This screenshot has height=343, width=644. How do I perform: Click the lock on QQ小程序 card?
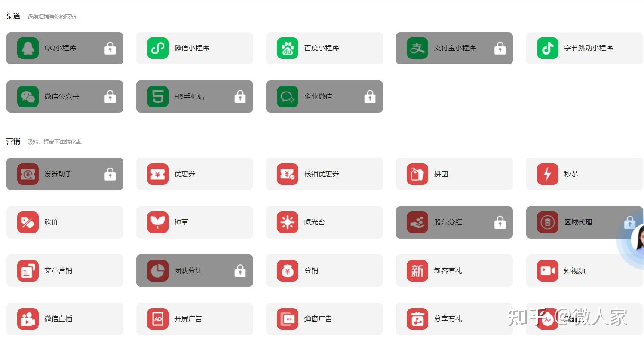point(110,48)
